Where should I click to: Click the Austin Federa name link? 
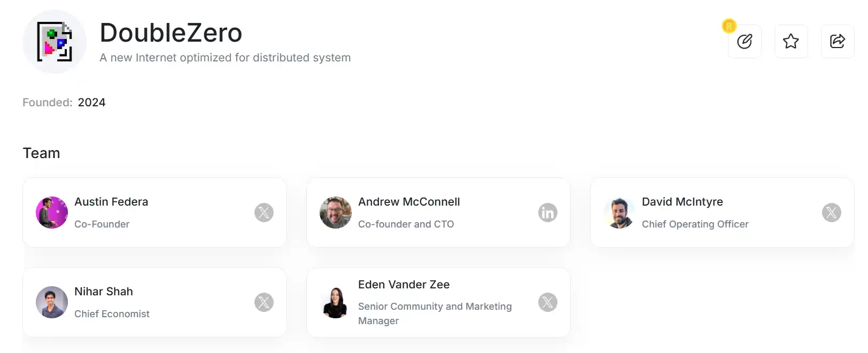[111, 202]
